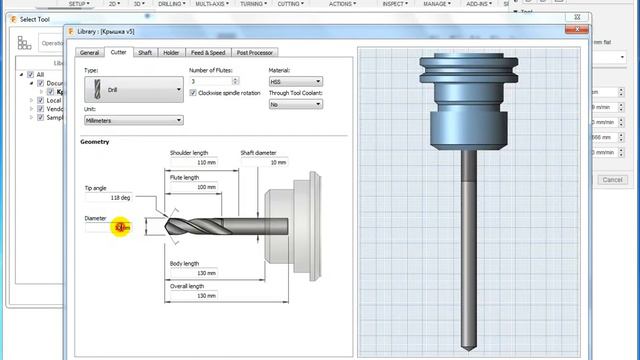Open the ADD-INS menu

[479, 4]
